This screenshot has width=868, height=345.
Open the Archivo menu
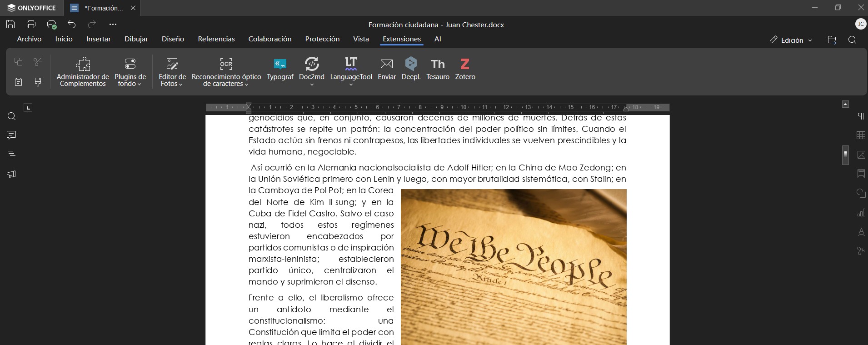tap(29, 39)
